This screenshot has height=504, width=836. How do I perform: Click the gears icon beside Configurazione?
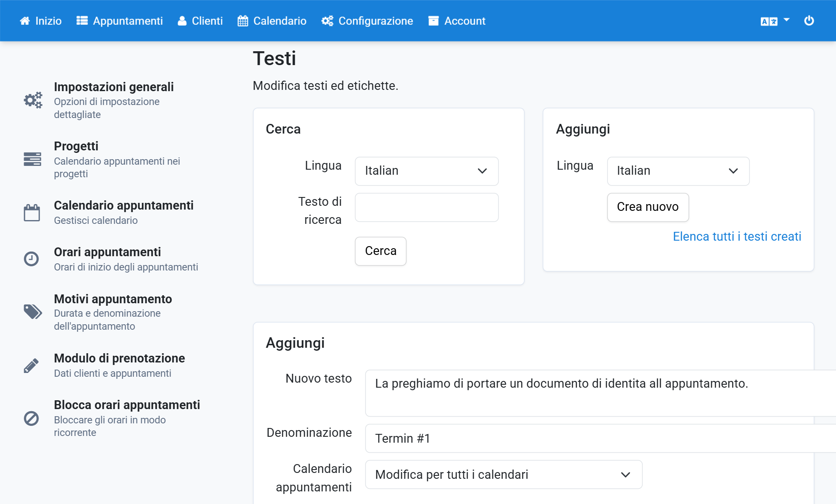click(327, 21)
